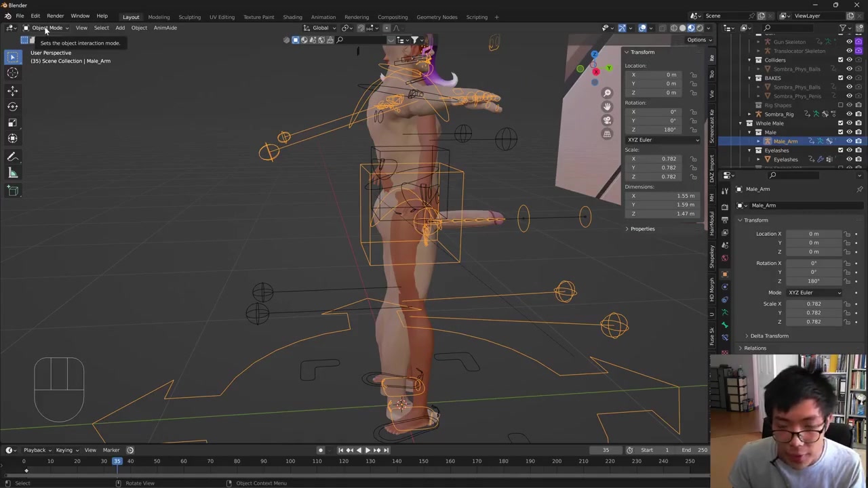Activate the Annotate pencil tool
Viewport: 868px width, 488px height.
click(12, 157)
